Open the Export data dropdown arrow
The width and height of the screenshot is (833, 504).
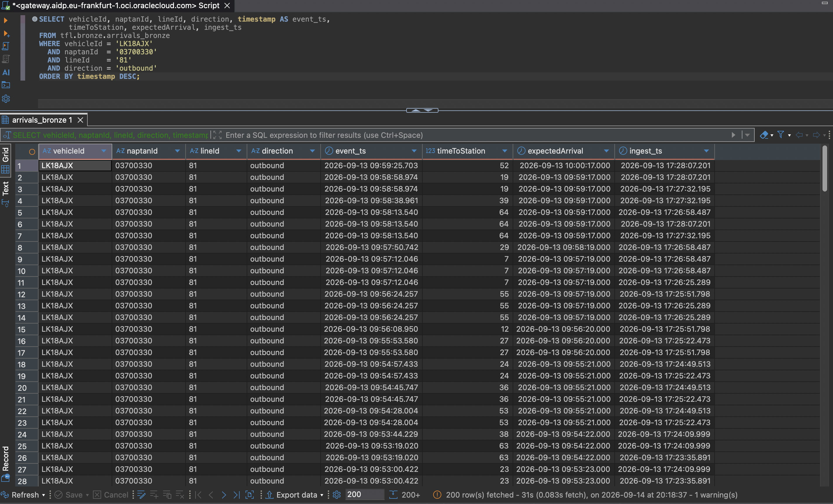coord(322,496)
